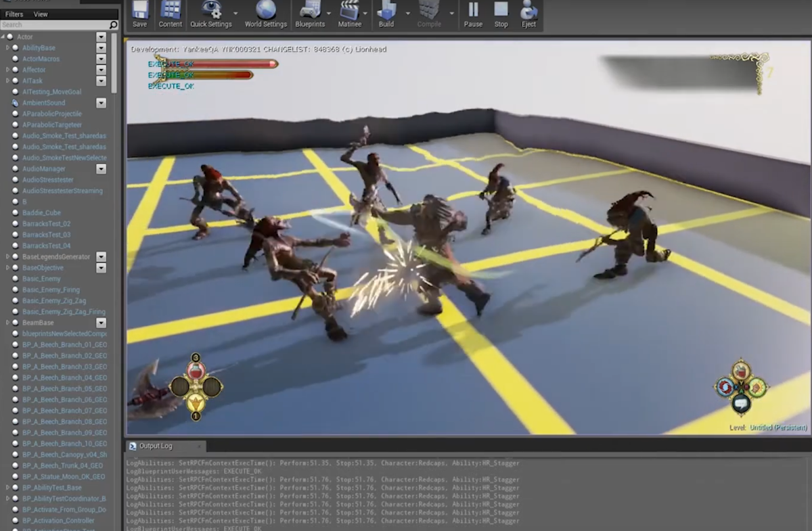Collapse the Actor tree node
The image size is (812, 531).
point(3,37)
